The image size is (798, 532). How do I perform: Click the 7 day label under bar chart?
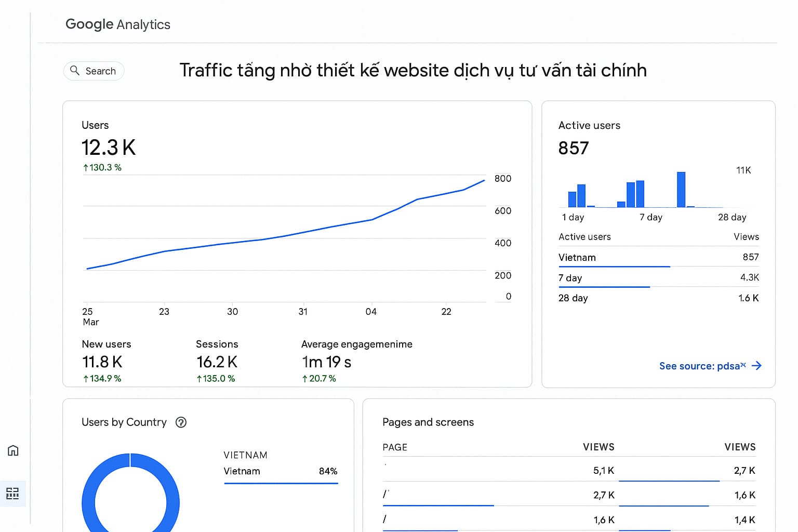pos(651,217)
